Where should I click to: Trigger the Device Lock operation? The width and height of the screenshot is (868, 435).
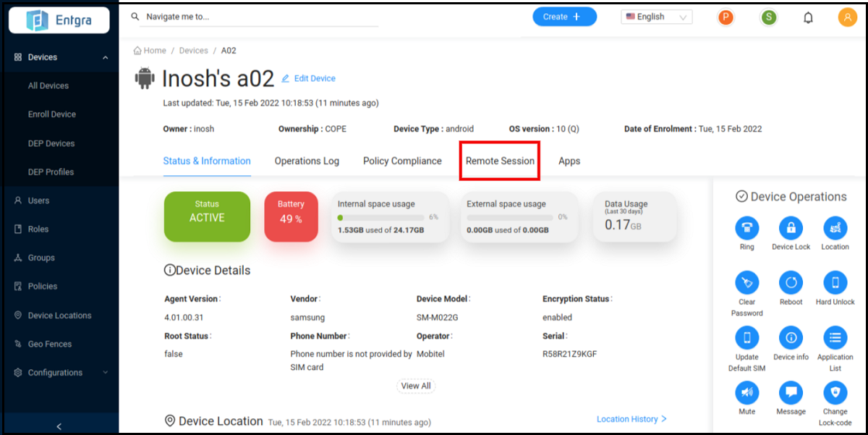(791, 228)
